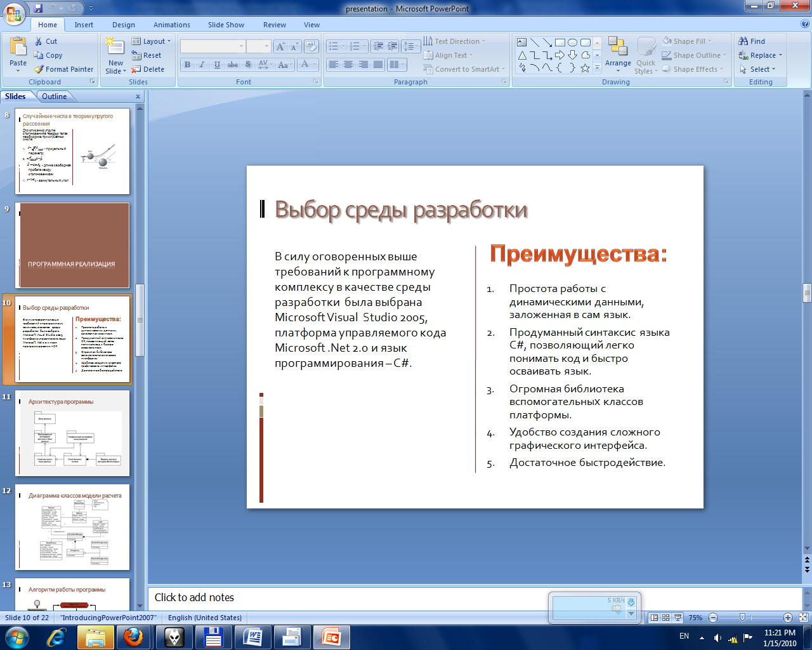Viewport: 812px width, 650px height.
Task: Open the Review tab
Action: point(275,25)
